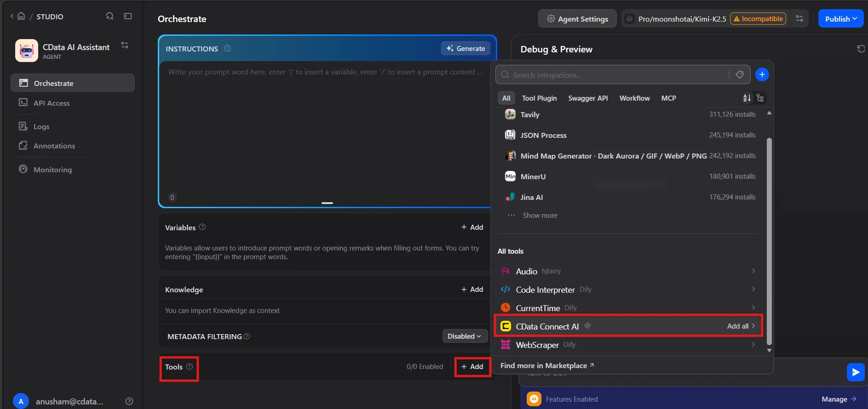
Task: Click the headset support icon
Action: coord(109,16)
